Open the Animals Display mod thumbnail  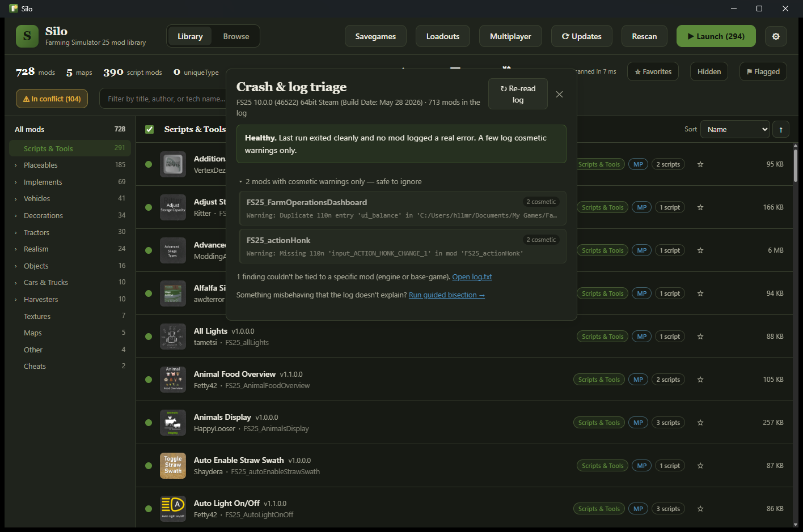coord(173,423)
